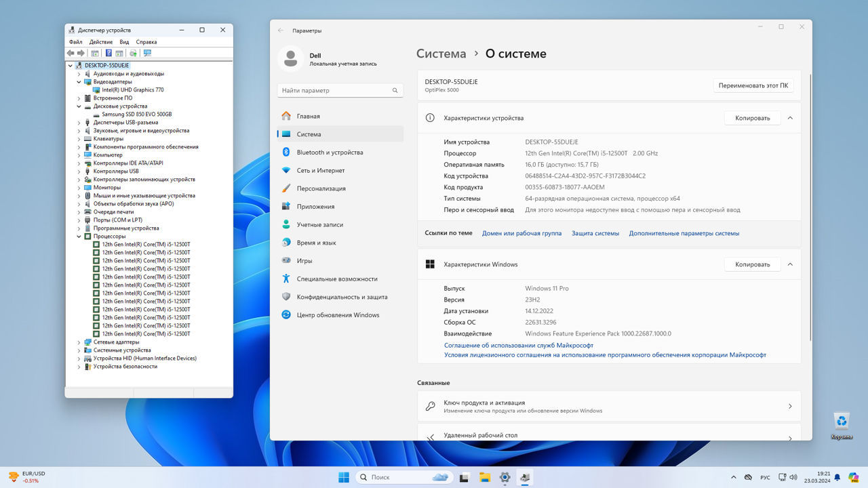Open the Справка menu in Device Manager
This screenshot has width=868, height=488.
pyautogui.click(x=146, y=42)
